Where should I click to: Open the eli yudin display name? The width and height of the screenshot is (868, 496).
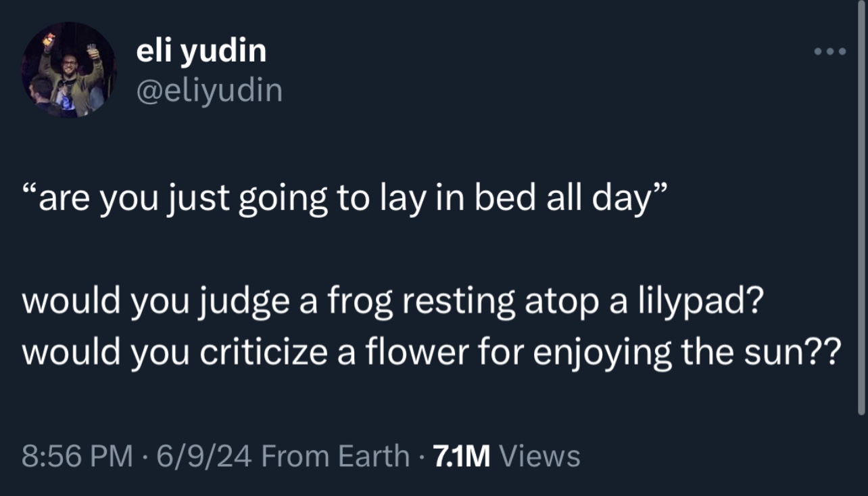tap(201, 51)
